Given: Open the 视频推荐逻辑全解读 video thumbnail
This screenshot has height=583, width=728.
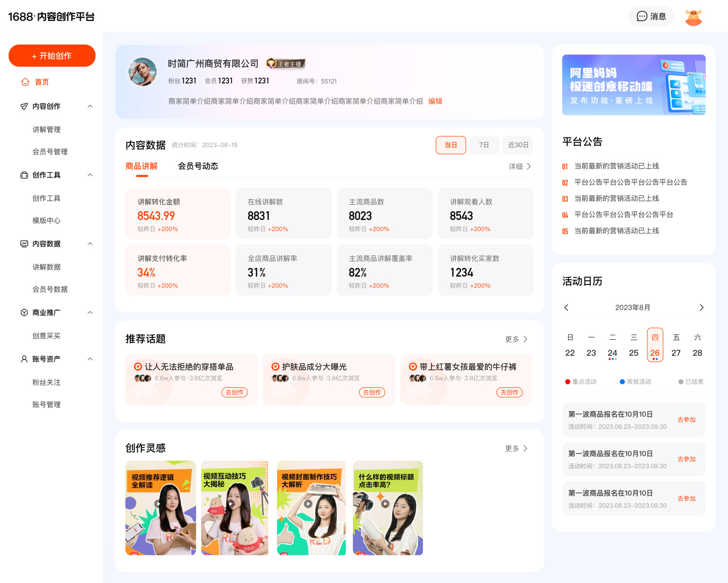Looking at the screenshot, I should (160, 507).
